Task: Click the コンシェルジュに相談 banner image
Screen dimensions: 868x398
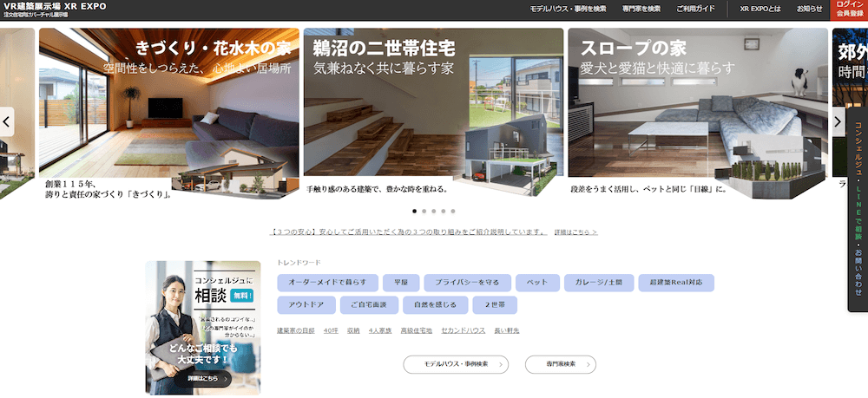Action: [x=202, y=327]
